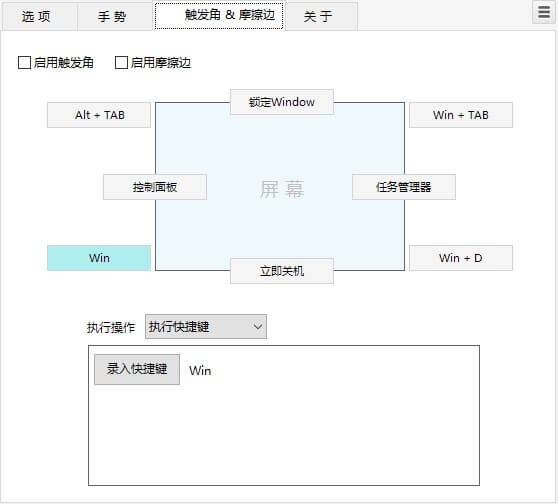The height and width of the screenshot is (504, 558).
Task: Enable the 启用触发角 checkbox
Action: pos(24,63)
